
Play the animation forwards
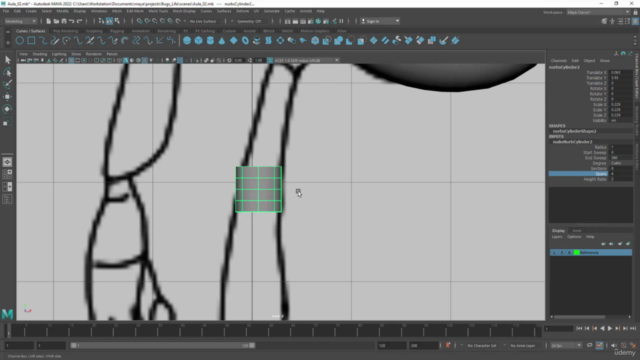click(x=610, y=328)
